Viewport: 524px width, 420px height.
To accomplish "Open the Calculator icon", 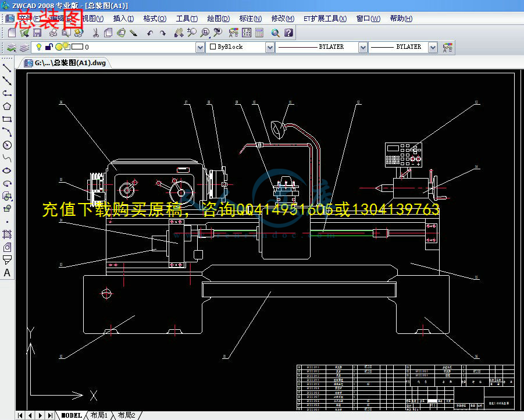I will tap(259, 33).
